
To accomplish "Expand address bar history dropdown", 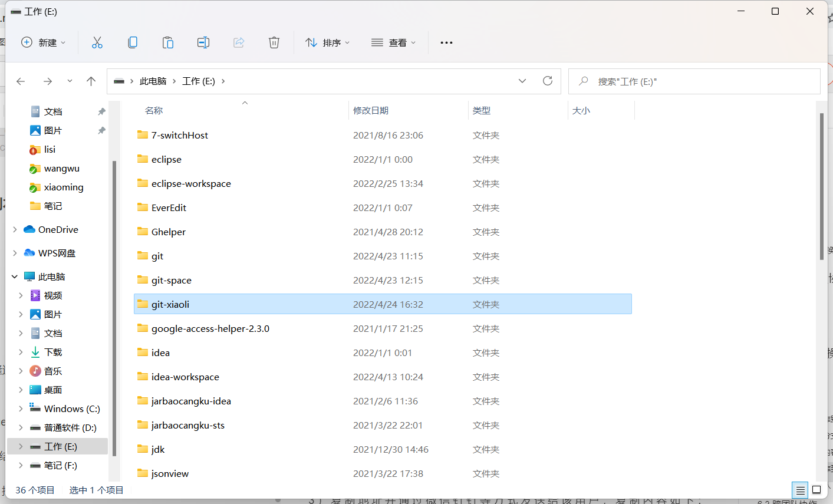I will 522,81.
